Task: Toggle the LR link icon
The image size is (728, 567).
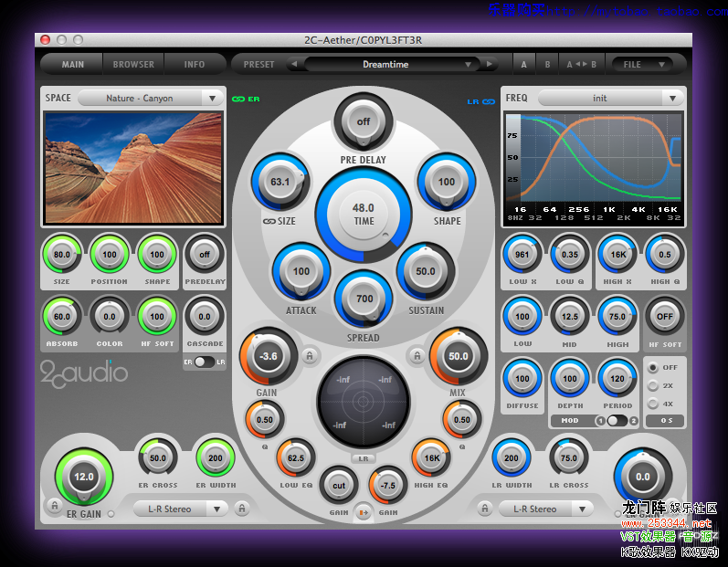Action: [x=489, y=101]
